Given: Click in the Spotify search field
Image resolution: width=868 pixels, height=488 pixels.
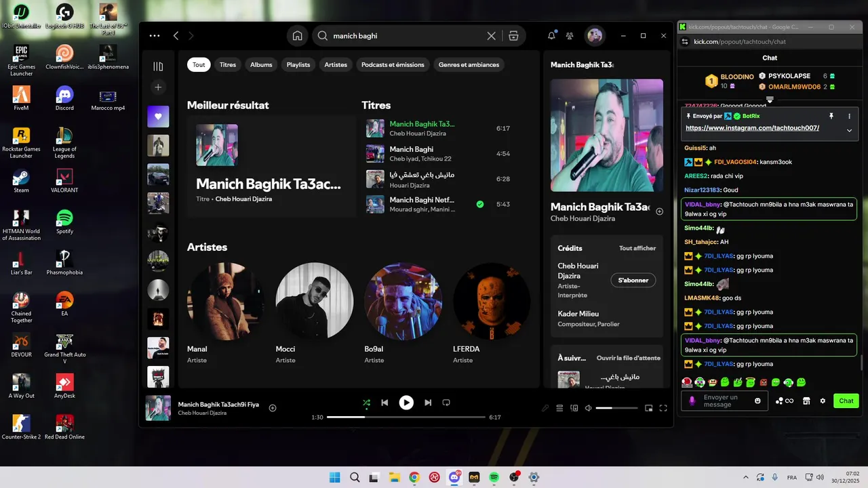Looking at the screenshot, I should pyautogui.click(x=407, y=36).
